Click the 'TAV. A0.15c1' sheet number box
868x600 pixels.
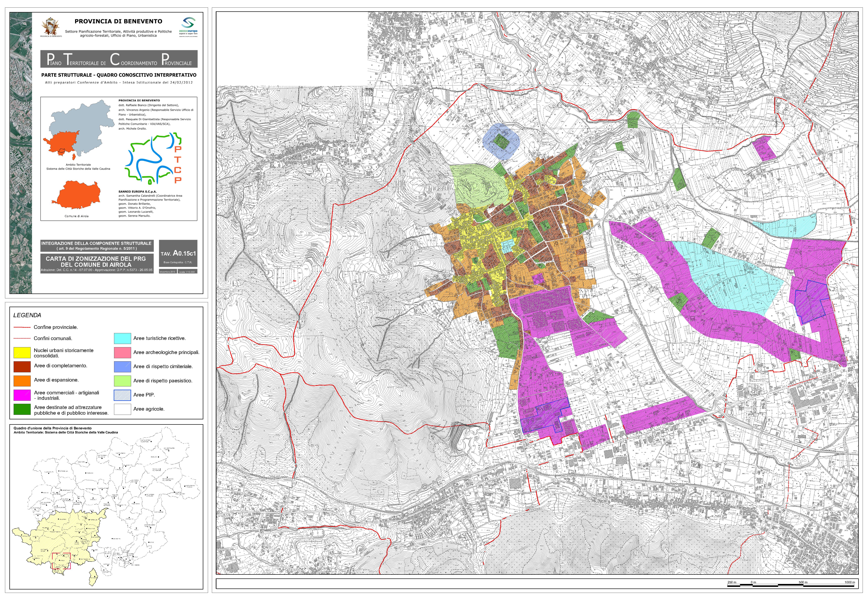[178, 253]
